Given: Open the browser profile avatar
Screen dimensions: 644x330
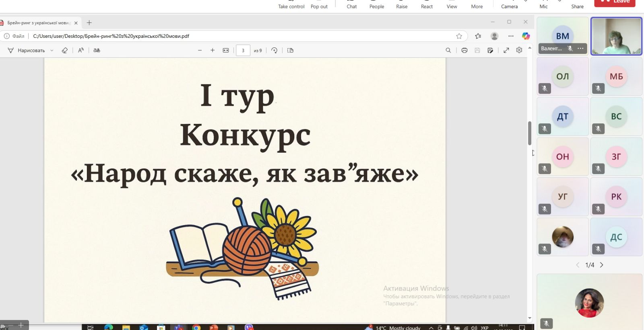Looking at the screenshot, I should click(x=494, y=36).
